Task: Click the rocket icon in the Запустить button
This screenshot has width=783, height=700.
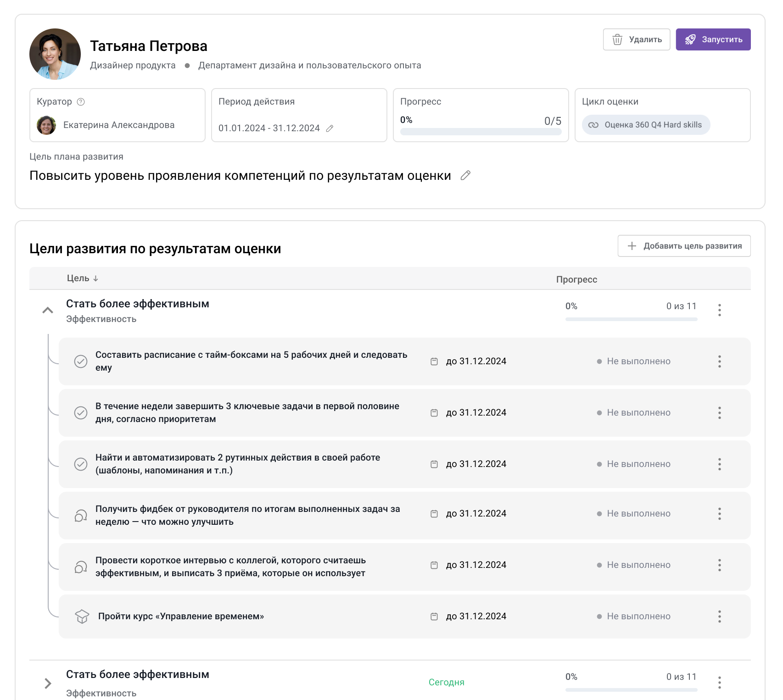Action: [689, 39]
